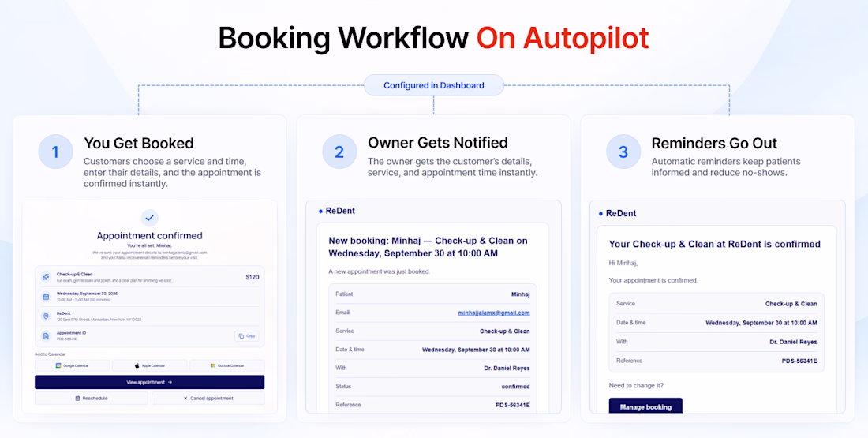Click Dr. Daniel Reyes in the reminder email
This screenshot has height=438, width=868.
[x=793, y=342]
